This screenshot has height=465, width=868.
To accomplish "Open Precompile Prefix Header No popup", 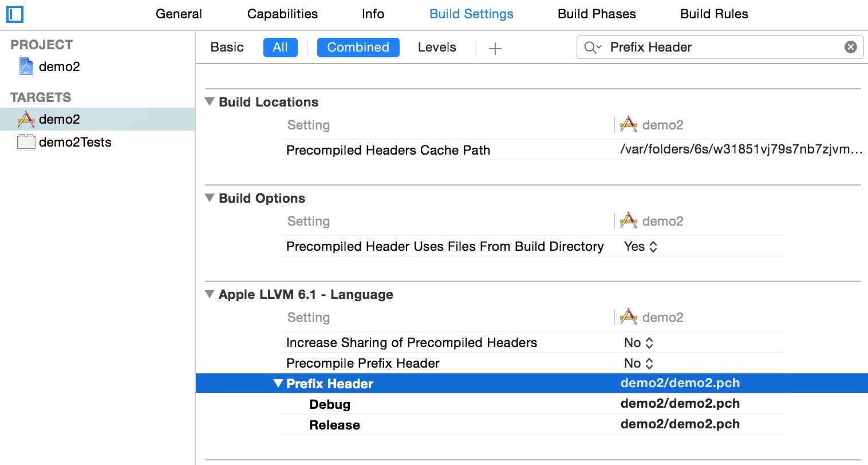I will click(x=638, y=363).
